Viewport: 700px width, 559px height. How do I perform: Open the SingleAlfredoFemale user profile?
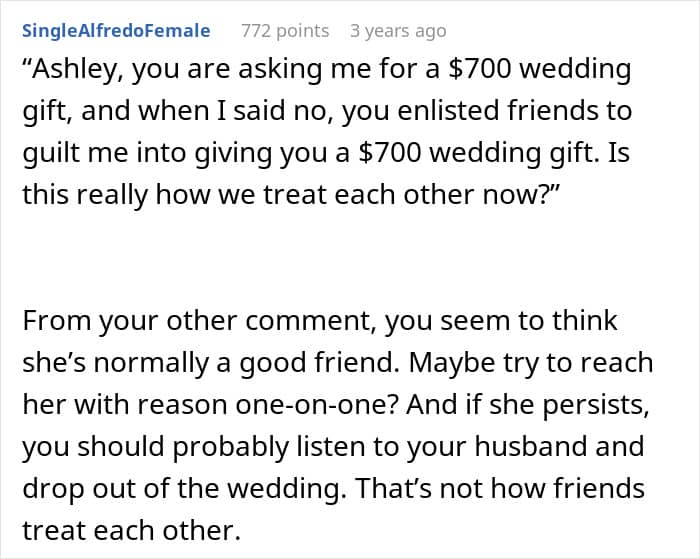tap(116, 31)
